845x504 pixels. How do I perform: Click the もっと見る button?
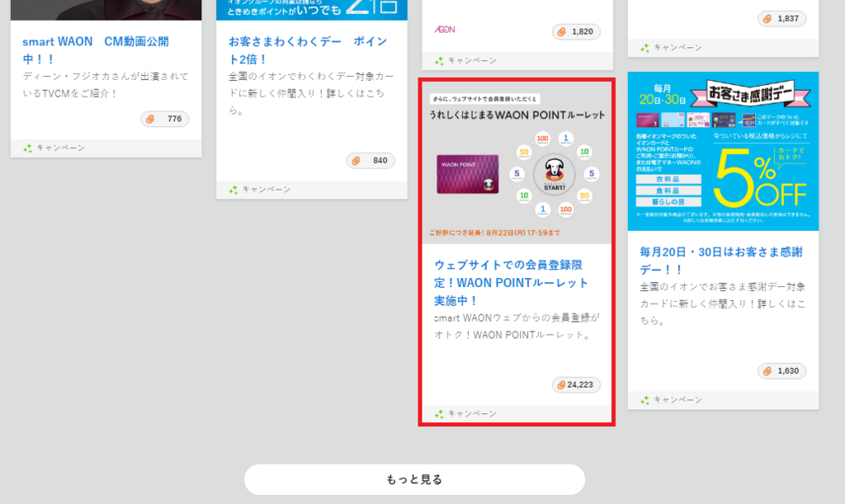pyautogui.click(x=414, y=479)
